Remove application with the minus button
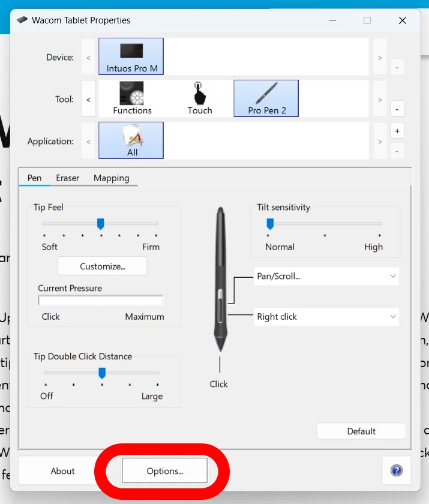Screen dimensions: 429x504 click(397, 151)
